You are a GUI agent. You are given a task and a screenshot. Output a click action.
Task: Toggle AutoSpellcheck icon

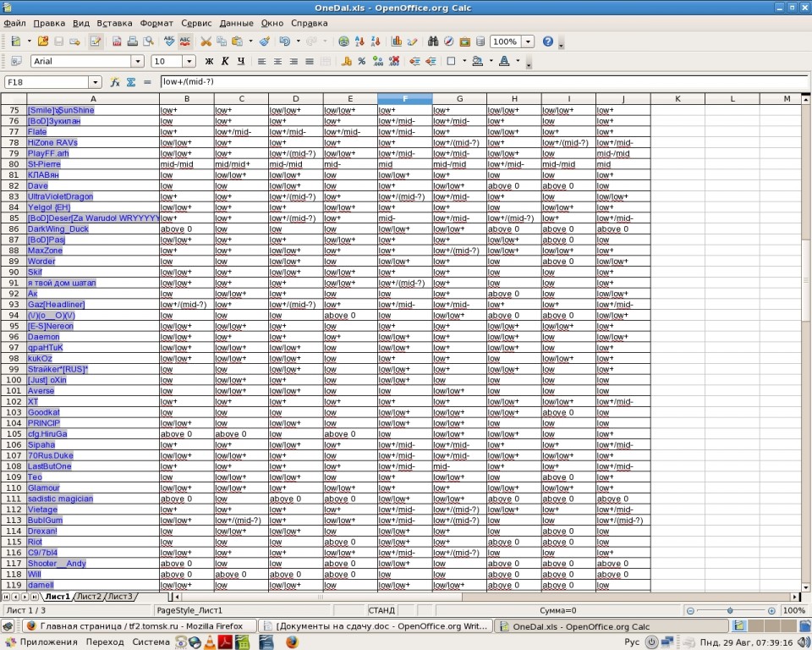click(x=185, y=41)
